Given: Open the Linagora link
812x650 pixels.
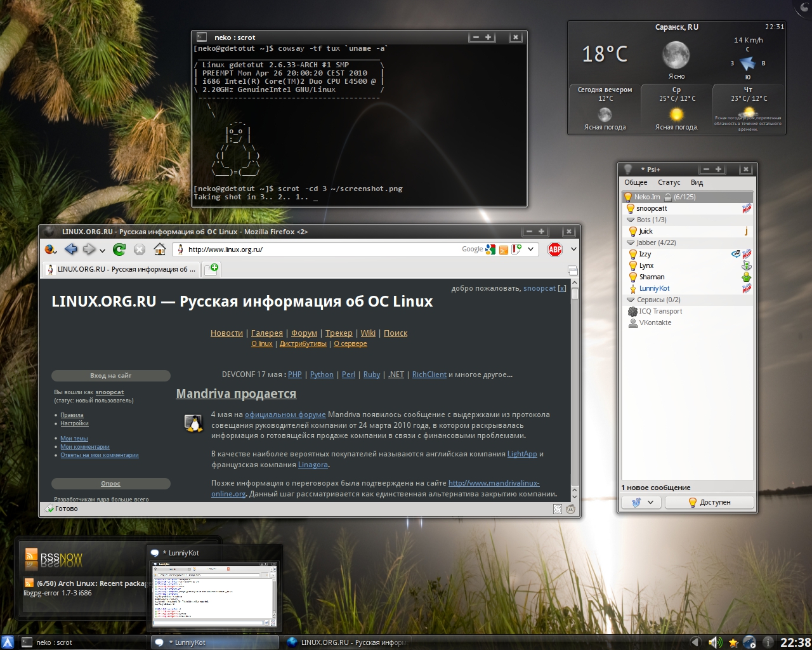Looking at the screenshot, I should pos(313,465).
